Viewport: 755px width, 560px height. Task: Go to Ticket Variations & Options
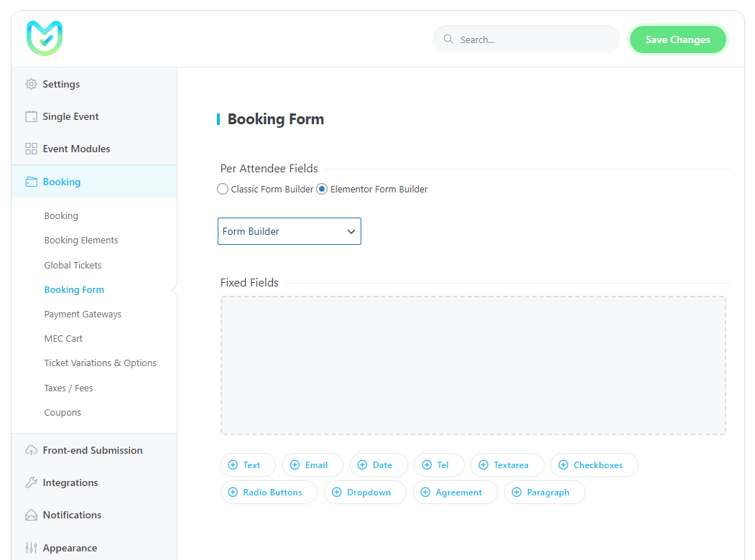click(100, 363)
